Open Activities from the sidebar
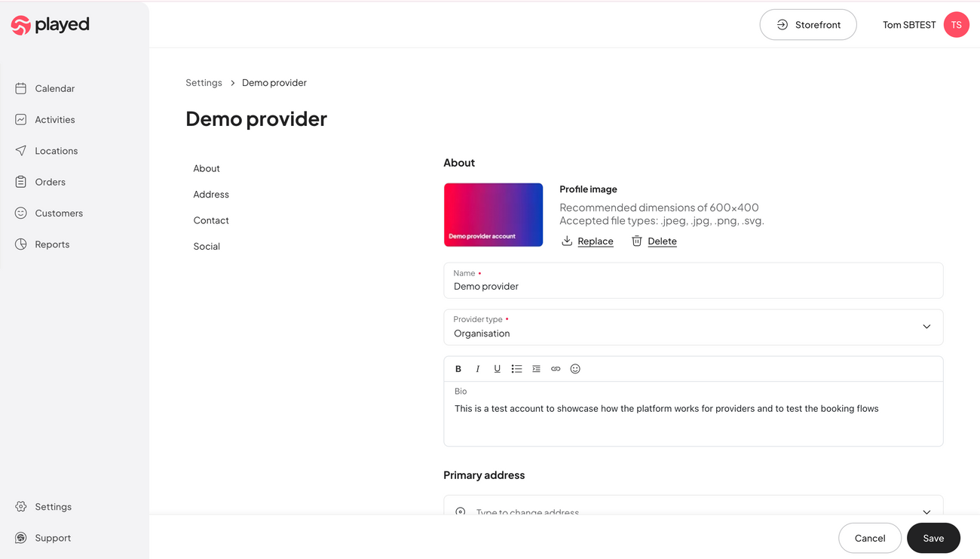Viewport: 980px width, 559px height. (x=23, y=119)
